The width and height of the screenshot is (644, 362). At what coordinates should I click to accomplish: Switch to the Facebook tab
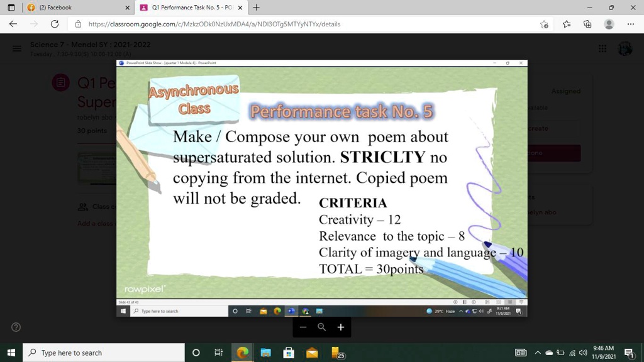79,8
